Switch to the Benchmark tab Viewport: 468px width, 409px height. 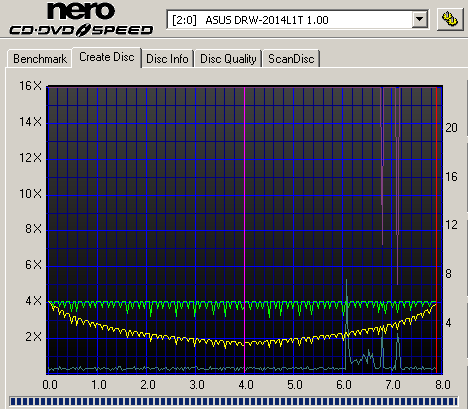40,59
